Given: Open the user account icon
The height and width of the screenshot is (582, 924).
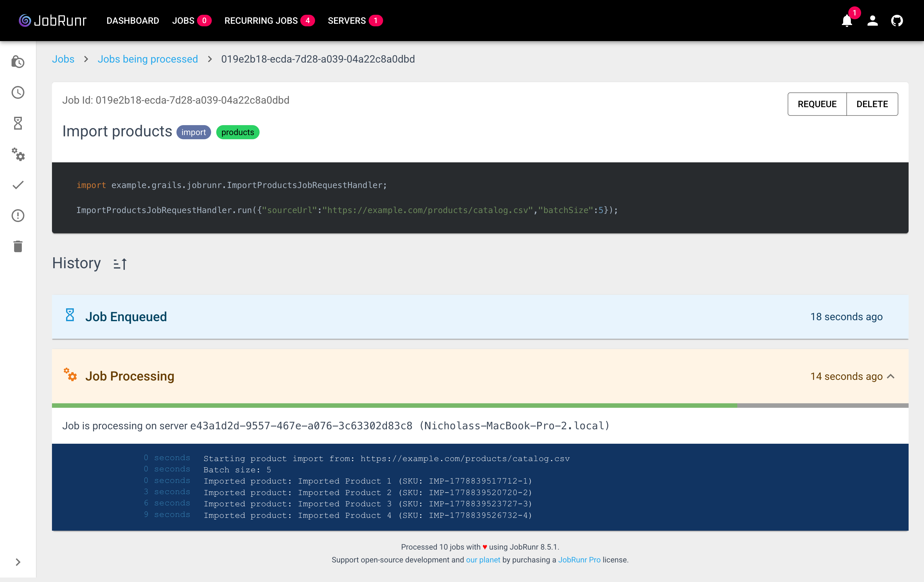Looking at the screenshot, I should pos(873,21).
